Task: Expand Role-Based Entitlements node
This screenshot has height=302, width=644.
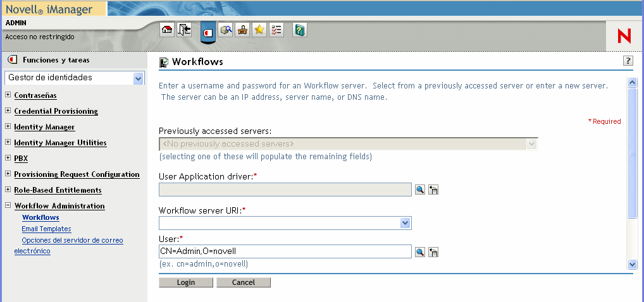Action: tap(8, 190)
